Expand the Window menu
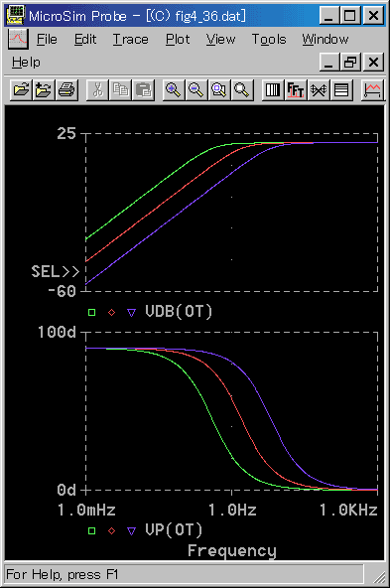This screenshot has width=390, height=588. (x=325, y=39)
